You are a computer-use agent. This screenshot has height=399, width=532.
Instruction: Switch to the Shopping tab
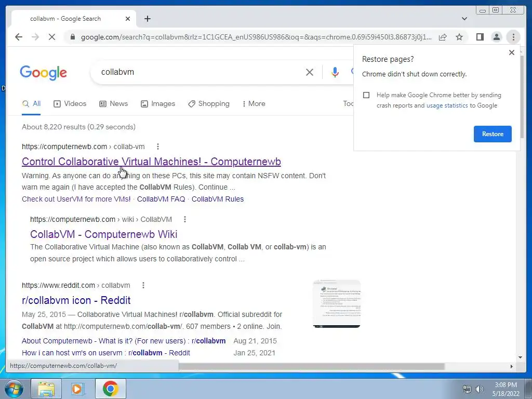[209, 104]
